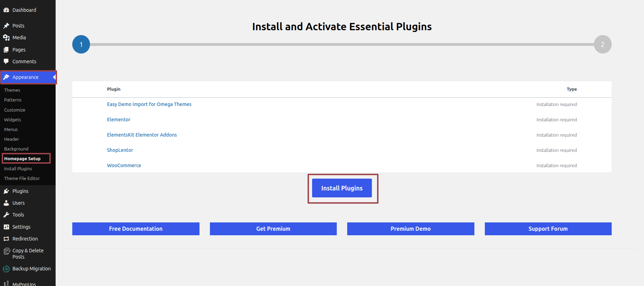Open the Free Documentation button
Image resolution: width=644 pixels, height=286 pixels.
coord(136,229)
